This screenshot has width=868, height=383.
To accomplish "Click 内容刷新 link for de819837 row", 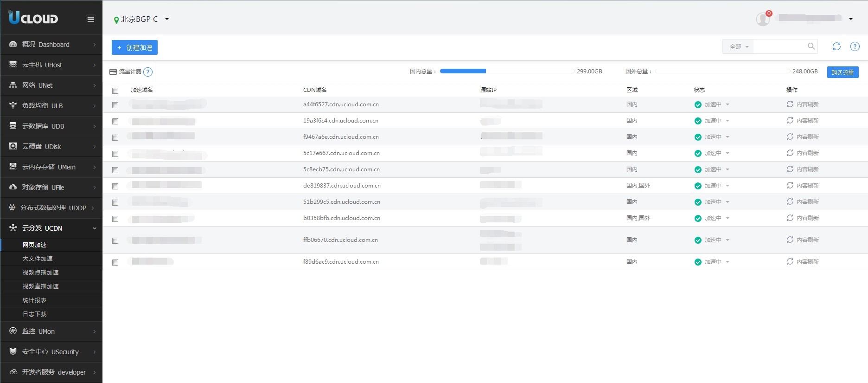I will click(808, 186).
